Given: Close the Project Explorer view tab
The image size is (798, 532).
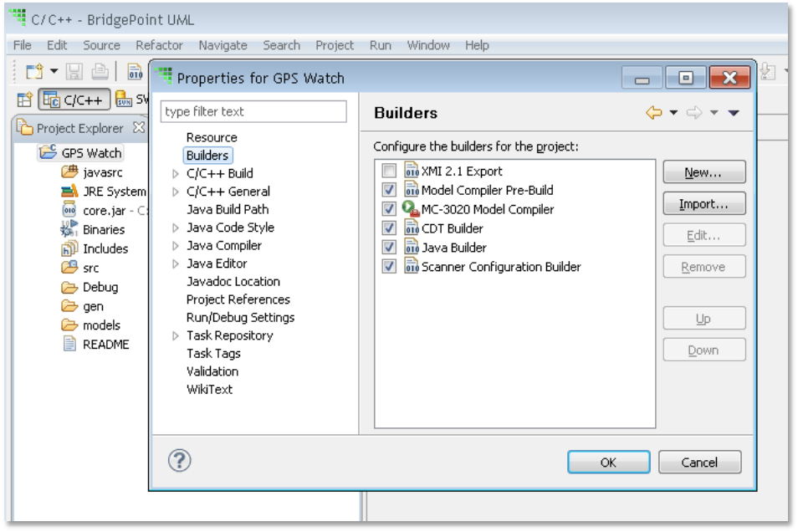Looking at the screenshot, I should [x=138, y=127].
